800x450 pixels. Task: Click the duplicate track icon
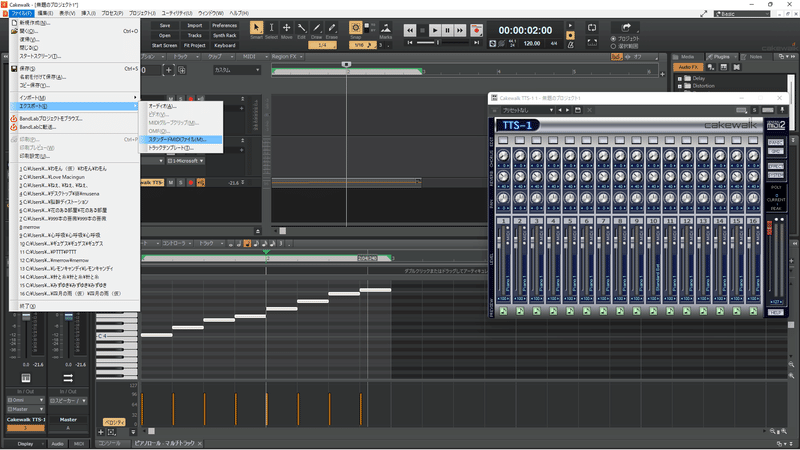(x=182, y=70)
